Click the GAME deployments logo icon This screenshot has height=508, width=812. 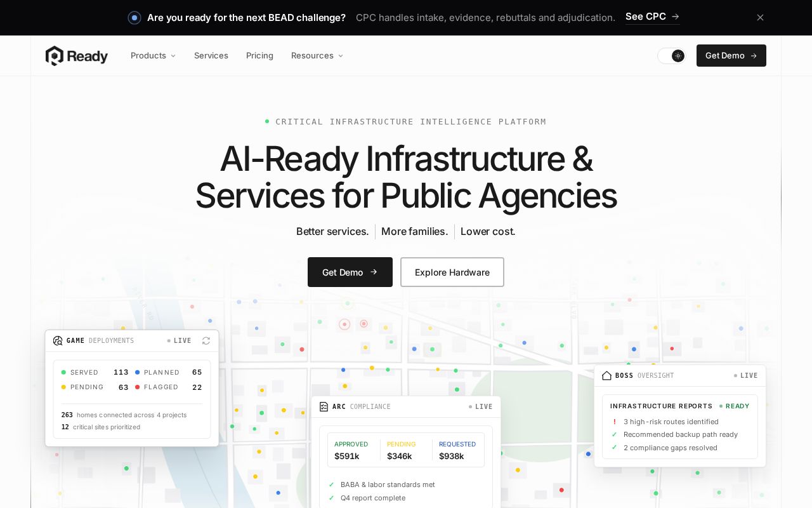[58, 341]
